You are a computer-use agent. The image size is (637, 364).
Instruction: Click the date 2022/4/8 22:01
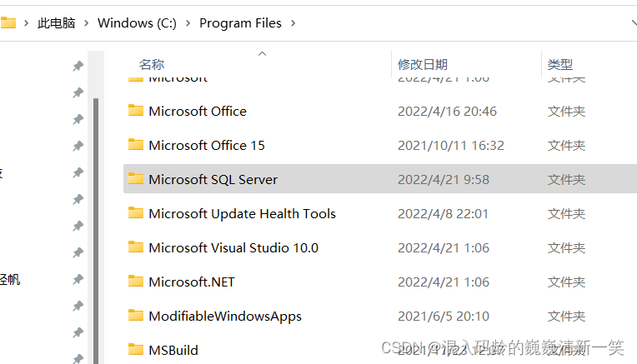443,213
